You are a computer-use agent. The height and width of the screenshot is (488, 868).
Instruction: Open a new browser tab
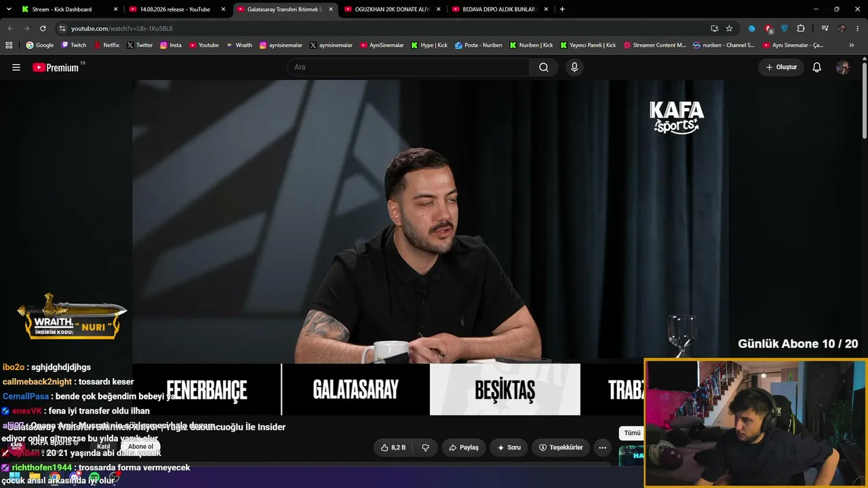[562, 9]
